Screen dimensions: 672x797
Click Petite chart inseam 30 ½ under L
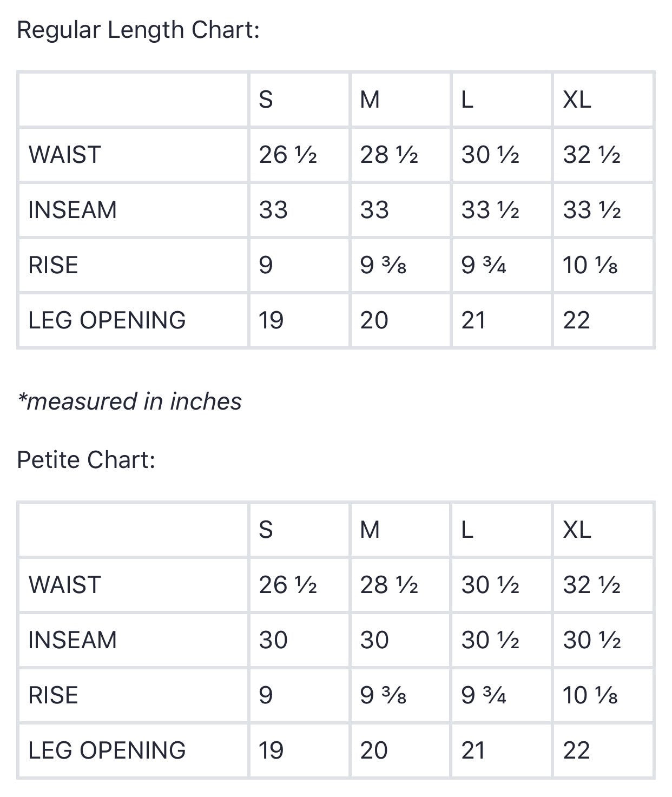(490, 640)
